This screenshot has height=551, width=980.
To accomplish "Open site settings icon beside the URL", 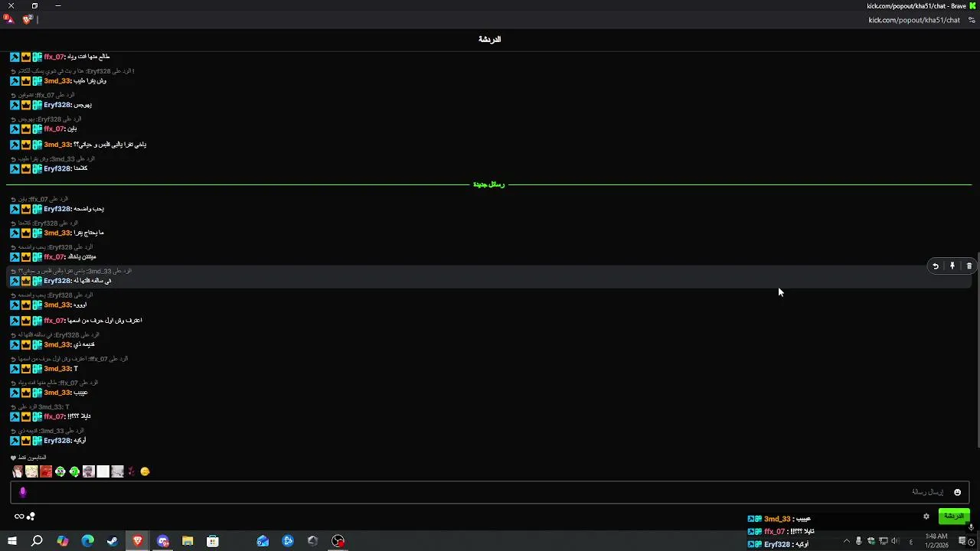I will click(972, 20).
